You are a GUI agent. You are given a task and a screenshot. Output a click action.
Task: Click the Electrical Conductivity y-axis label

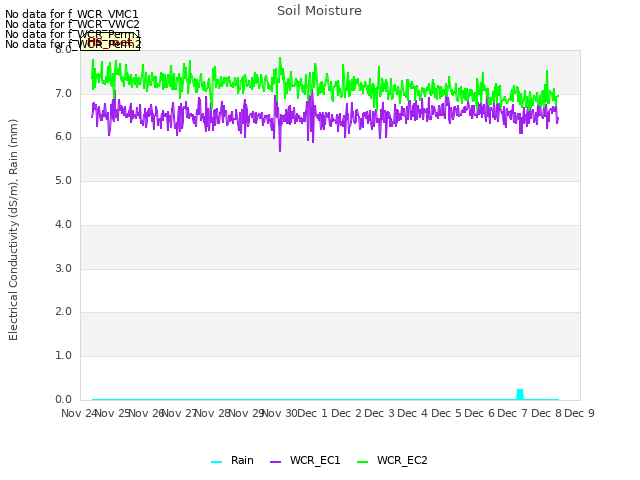click(13, 230)
